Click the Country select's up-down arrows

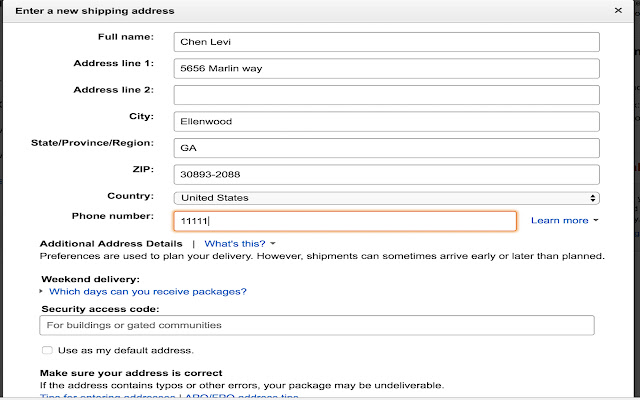(x=594, y=198)
